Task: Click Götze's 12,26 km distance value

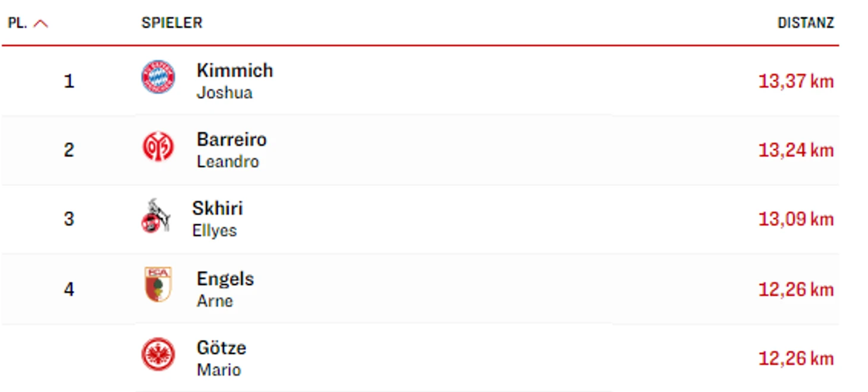Action: (x=796, y=359)
